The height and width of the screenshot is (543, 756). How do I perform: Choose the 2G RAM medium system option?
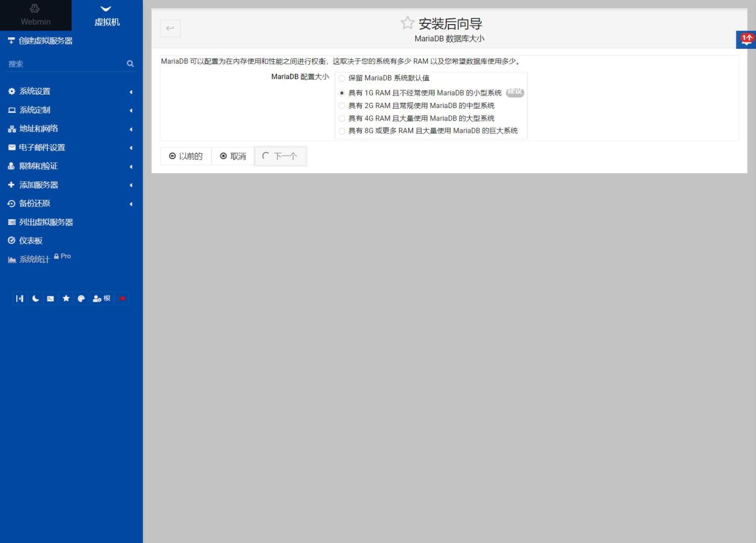tap(342, 105)
